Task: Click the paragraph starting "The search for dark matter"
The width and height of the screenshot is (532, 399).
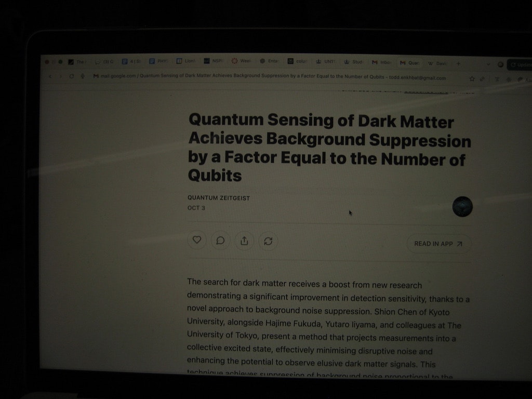Action: (327, 328)
